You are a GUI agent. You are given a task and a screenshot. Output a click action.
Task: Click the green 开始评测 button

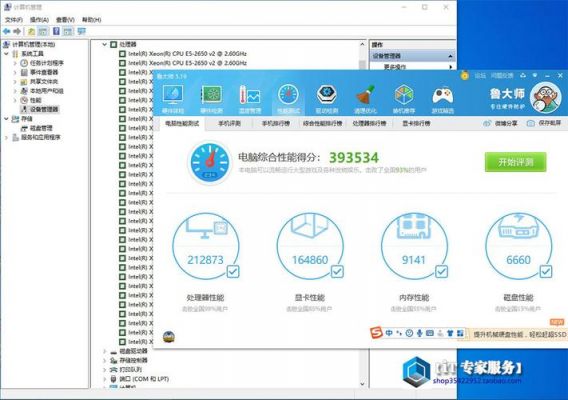[x=515, y=162]
